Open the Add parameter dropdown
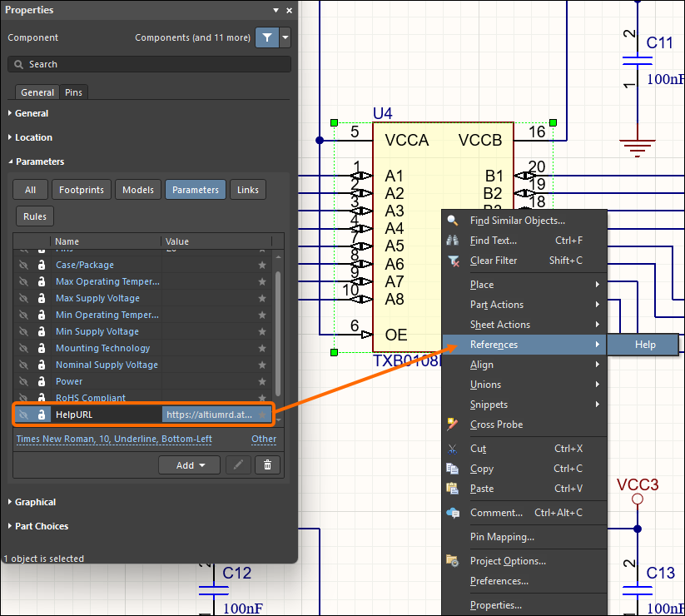This screenshot has height=616, width=685. pos(190,465)
